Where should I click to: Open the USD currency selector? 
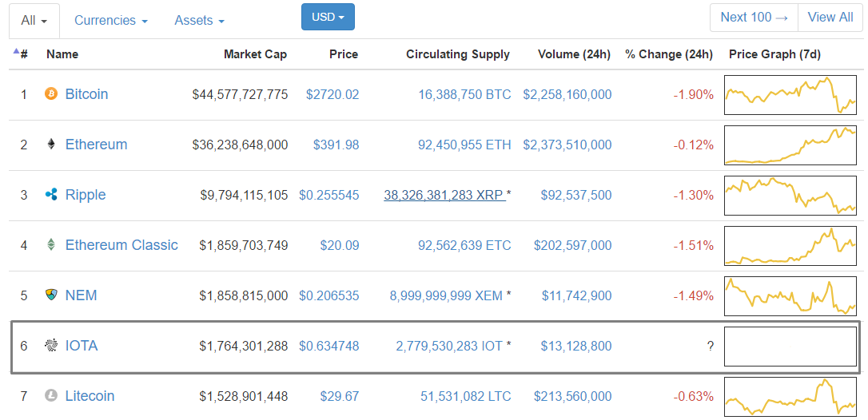pyautogui.click(x=328, y=17)
